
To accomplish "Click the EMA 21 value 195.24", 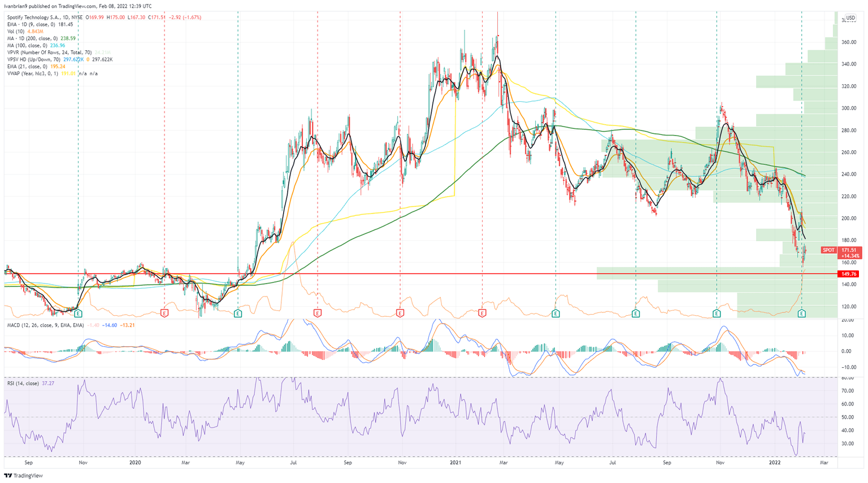I will pyautogui.click(x=58, y=67).
